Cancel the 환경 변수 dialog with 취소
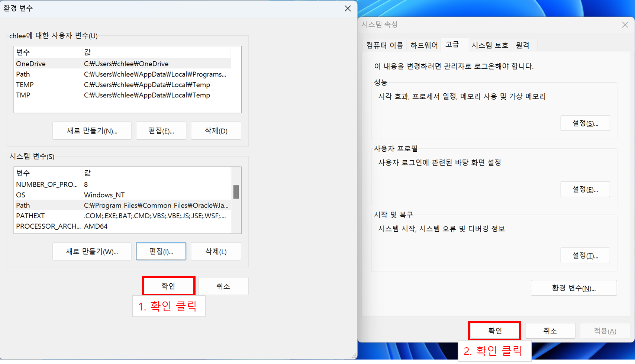Image resolution: width=635 pixels, height=364 pixels. pos(223,286)
